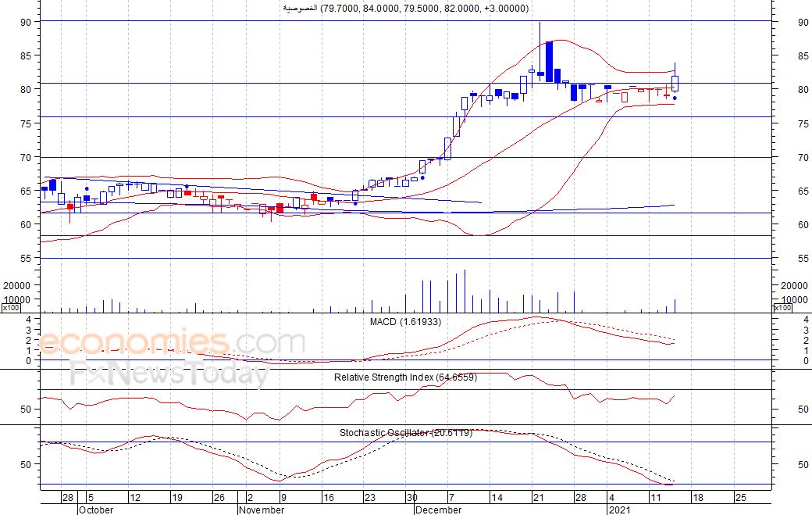The width and height of the screenshot is (812, 515).
Task: Click the chart title with OHLC values
Action: click(x=406, y=9)
